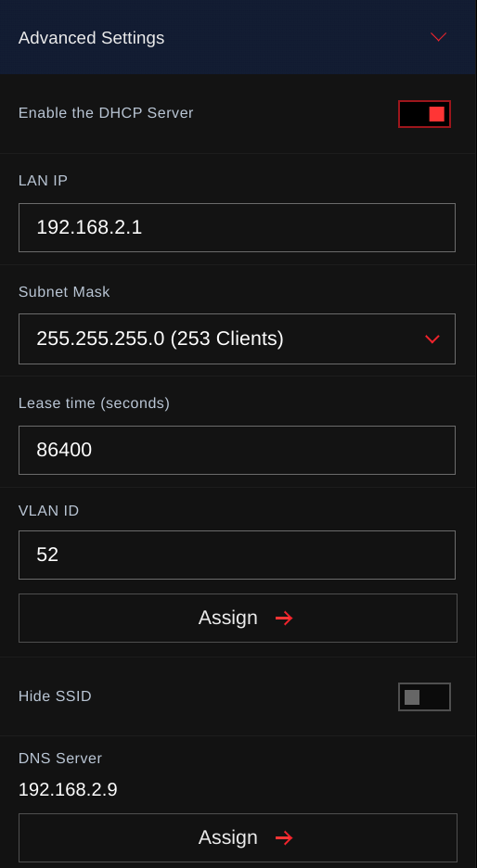Viewport: 477px width, 868px height.
Task: Click the red arrow beside DNS Assign
Action: click(x=284, y=838)
